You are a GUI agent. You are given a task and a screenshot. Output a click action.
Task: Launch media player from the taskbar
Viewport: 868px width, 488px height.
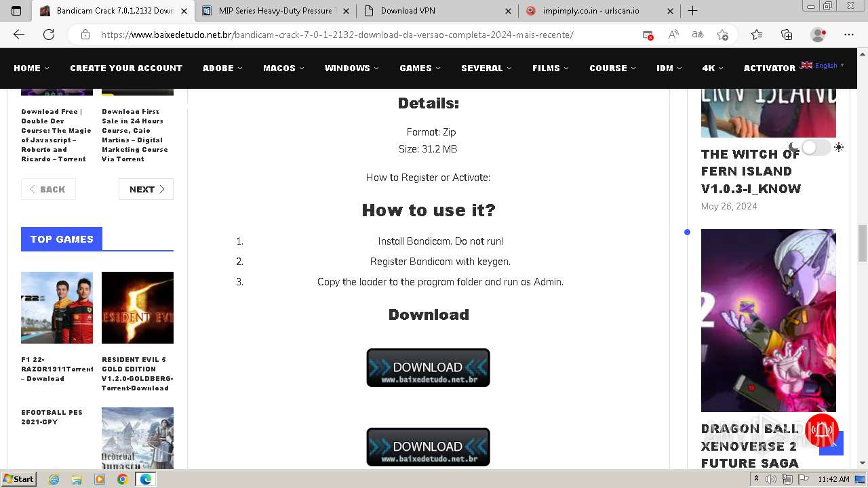100,479
